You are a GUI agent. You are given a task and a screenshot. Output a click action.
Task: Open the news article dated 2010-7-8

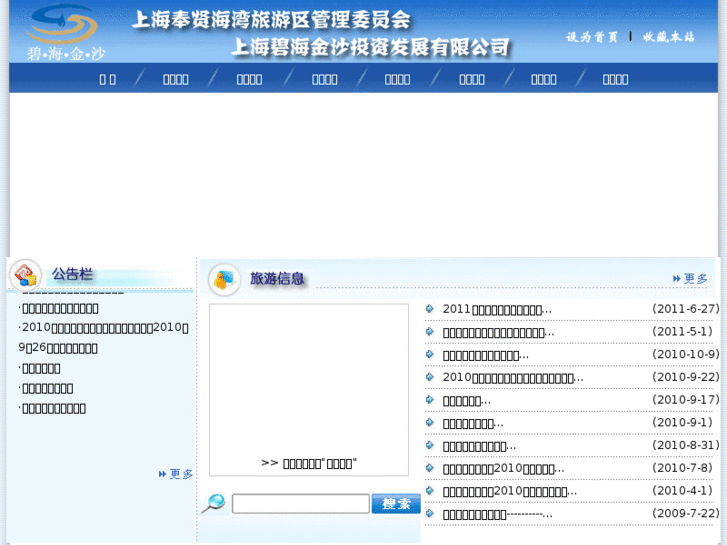(x=504, y=469)
